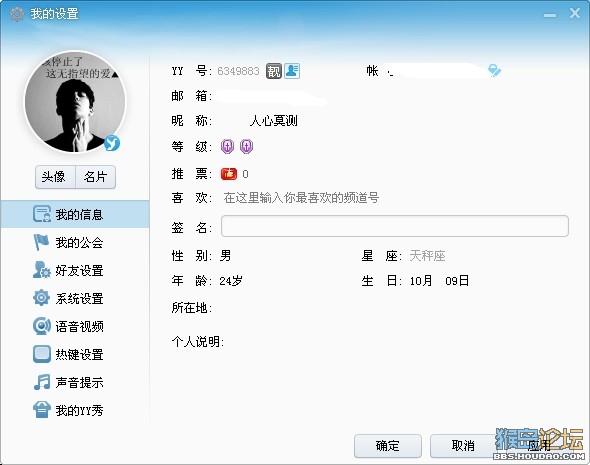Click the 头像 button
Viewport: 590px width, 465px height.
tap(55, 177)
